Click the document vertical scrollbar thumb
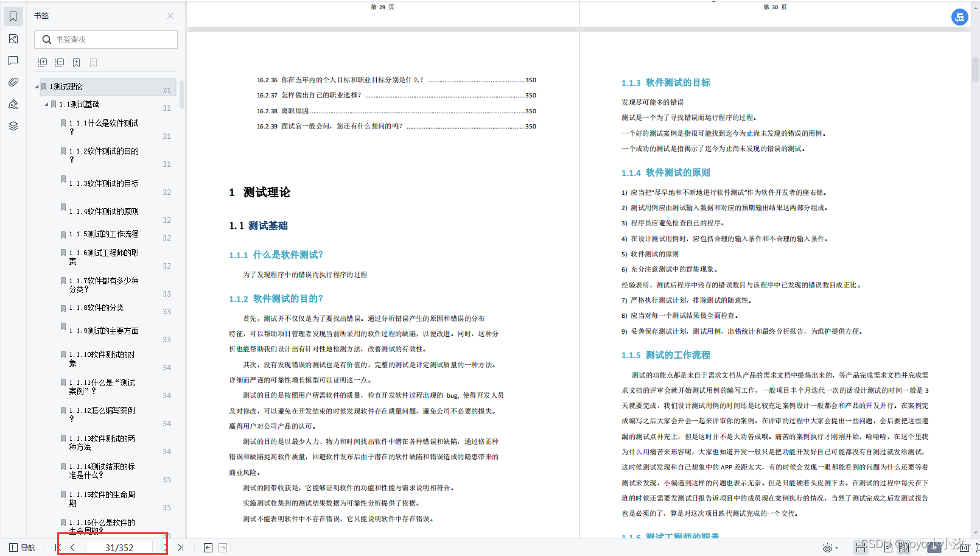The width and height of the screenshot is (980, 556). tap(975, 69)
